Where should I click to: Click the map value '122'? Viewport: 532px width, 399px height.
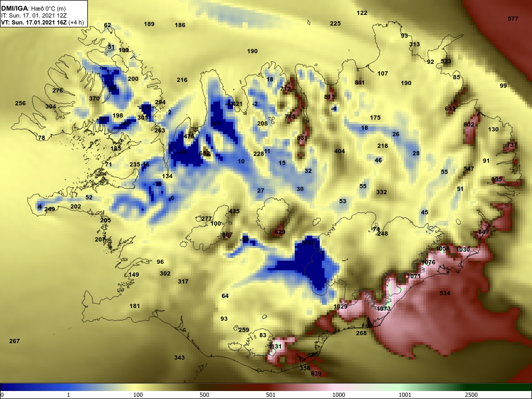pos(362,13)
